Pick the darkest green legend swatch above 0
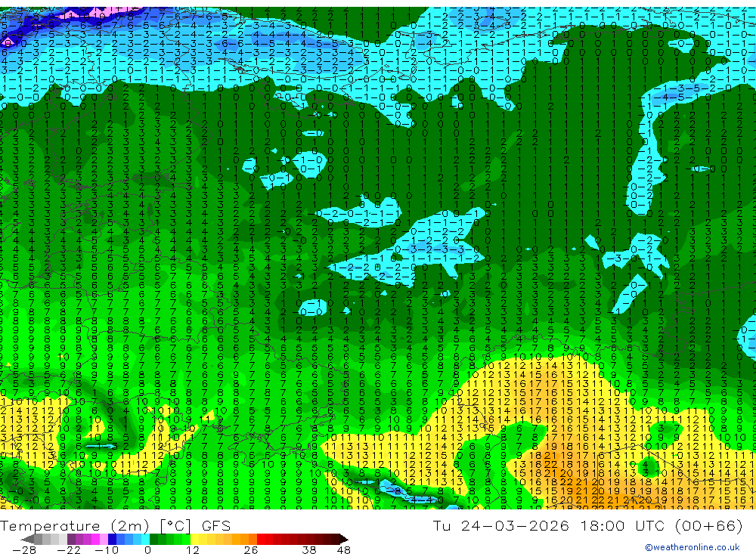This screenshot has width=756, height=554. pos(153,540)
